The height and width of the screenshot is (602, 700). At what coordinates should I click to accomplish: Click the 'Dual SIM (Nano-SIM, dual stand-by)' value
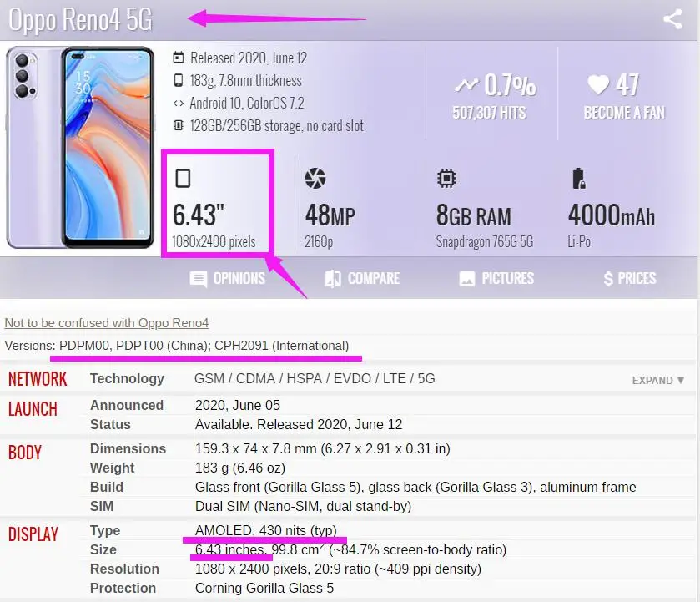(x=303, y=506)
